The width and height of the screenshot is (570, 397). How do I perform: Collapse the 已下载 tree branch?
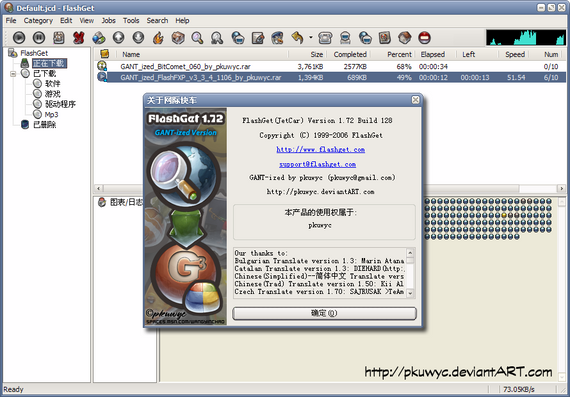click(13, 74)
